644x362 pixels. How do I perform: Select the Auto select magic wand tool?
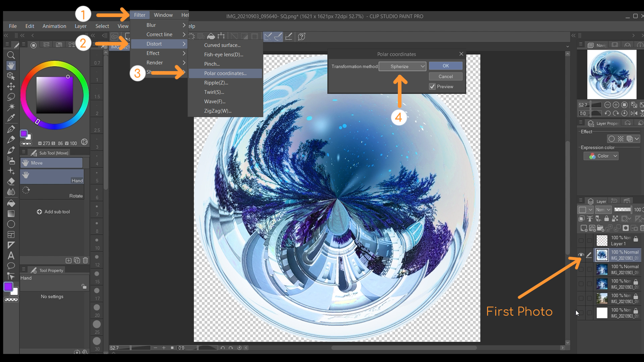11,107
